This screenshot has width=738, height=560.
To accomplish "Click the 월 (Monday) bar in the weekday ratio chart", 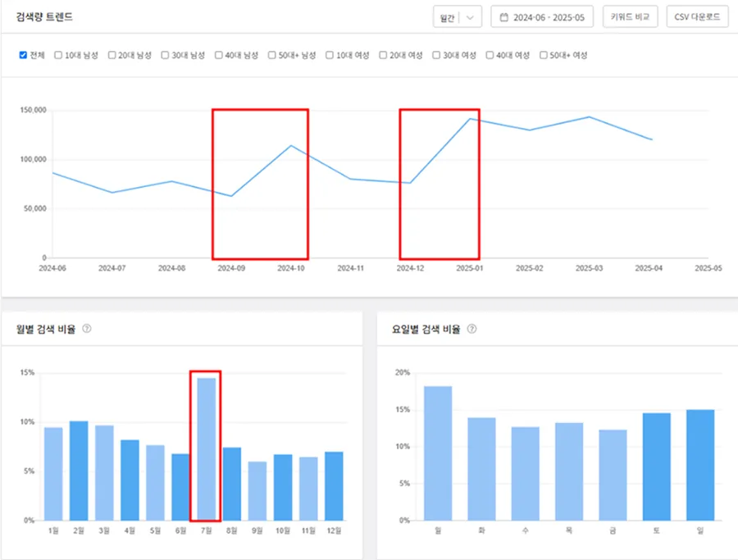I will click(438, 453).
